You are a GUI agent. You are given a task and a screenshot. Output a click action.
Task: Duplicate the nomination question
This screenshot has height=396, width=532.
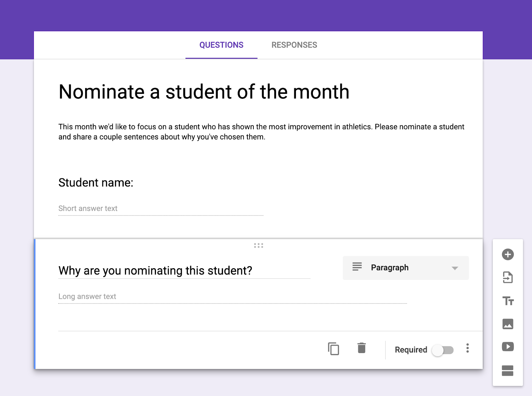(334, 349)
